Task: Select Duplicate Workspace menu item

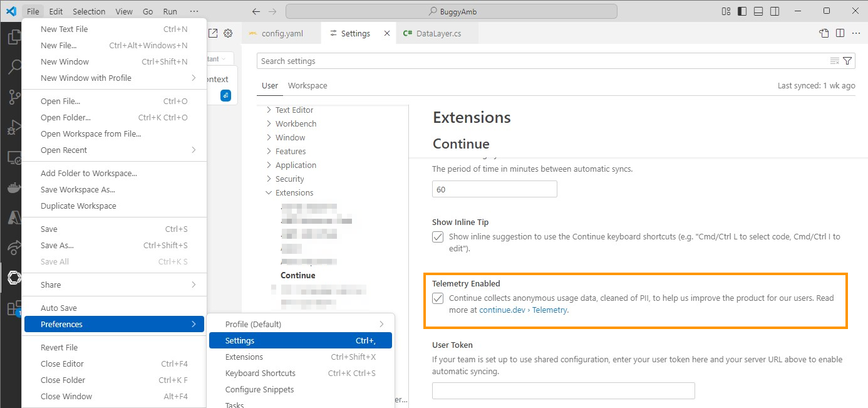Action: tap(114, 206)
